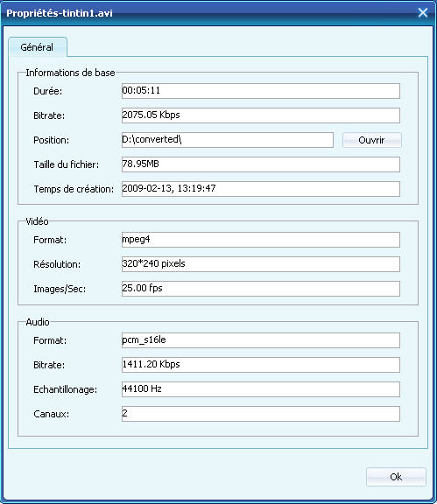Close the Propriétés-tintin1.avi dialog
Image resolution: width=437 pixels, height=504 pixels.
423,13
